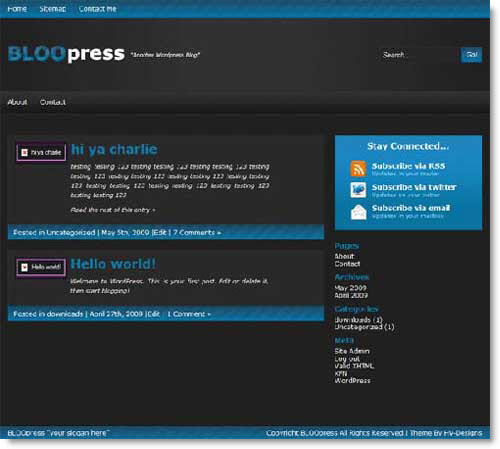The width and height of the screenshot is (500, 449).
Task: Open Contact me in the top navigation
Action: [x=98, y=9]
